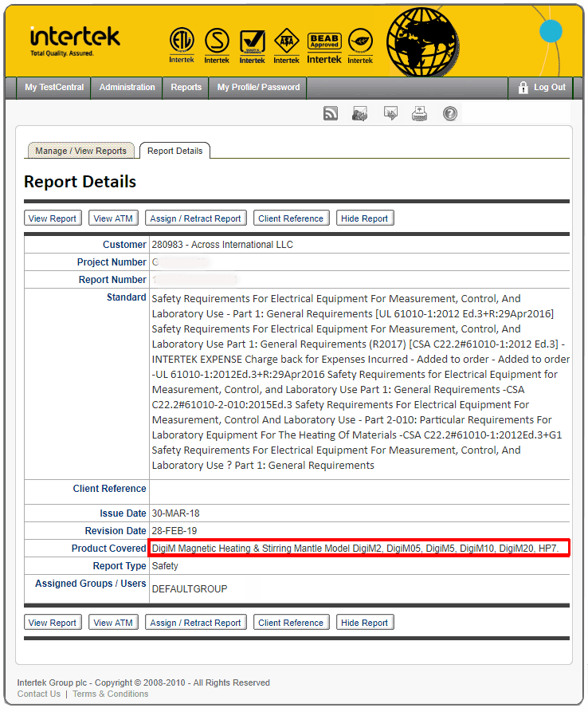Click the print icon
Viewport: 588px width, 712px height.
point(420,114)
